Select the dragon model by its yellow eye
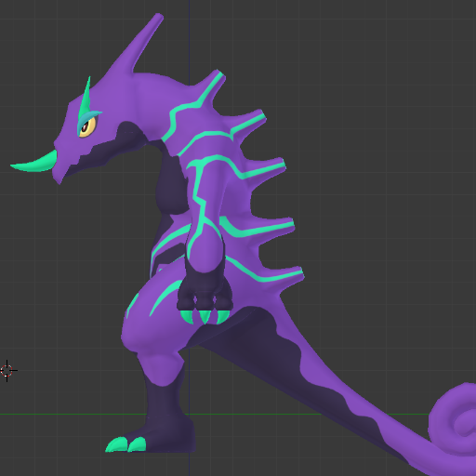Viewport: 476px width, 476px height. tap(87, 126)
